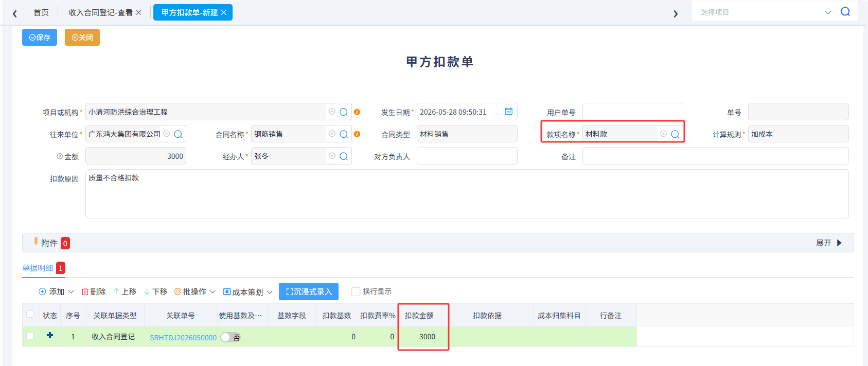Click the 关闭 button
Viewport: 868px width, 366px height.
82,38
